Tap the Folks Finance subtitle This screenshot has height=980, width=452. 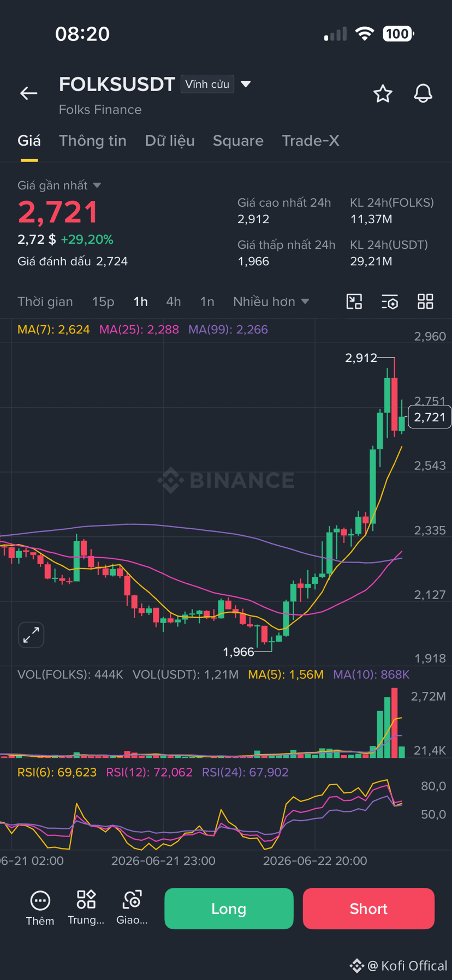[100, 110]
